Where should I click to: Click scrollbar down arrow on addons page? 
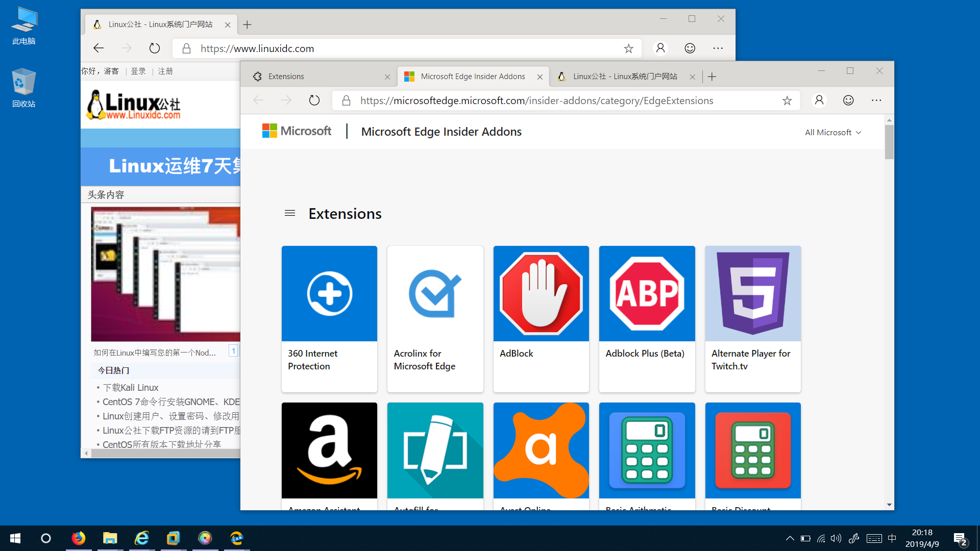(889, 505)
